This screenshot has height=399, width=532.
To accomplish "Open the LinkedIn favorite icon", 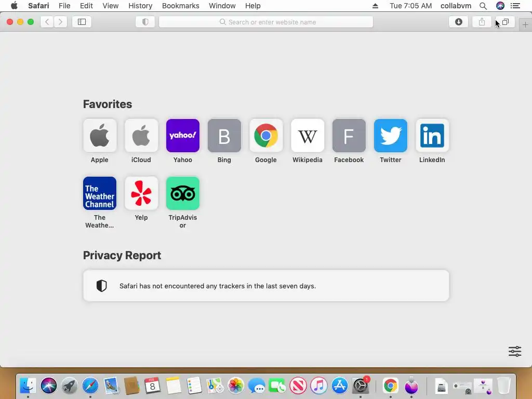I will [x=432, y=136].
